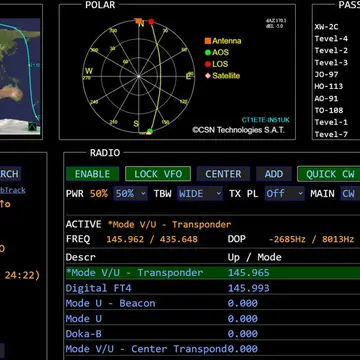Select Mode V/U - Center Transponder row

click(x=213, y=349)
